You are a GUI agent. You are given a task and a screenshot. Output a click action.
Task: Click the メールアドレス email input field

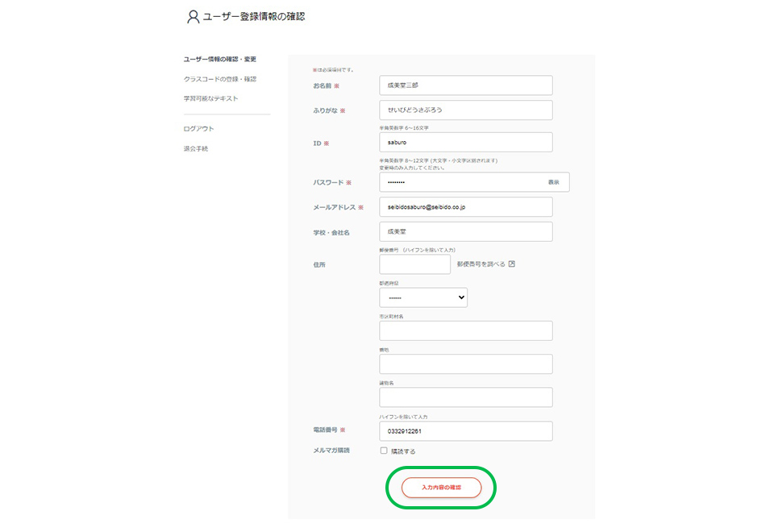click(x=465, y=207)
